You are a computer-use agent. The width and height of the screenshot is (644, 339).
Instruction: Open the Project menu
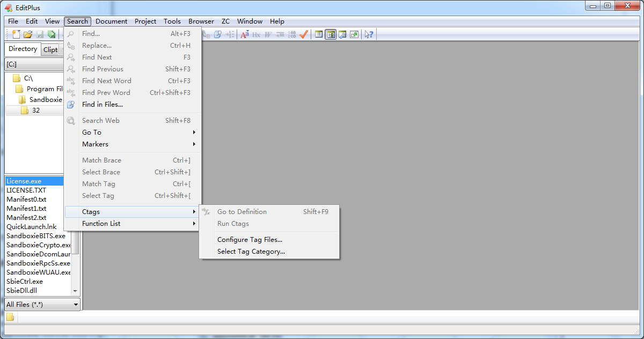tap(145, 21)
